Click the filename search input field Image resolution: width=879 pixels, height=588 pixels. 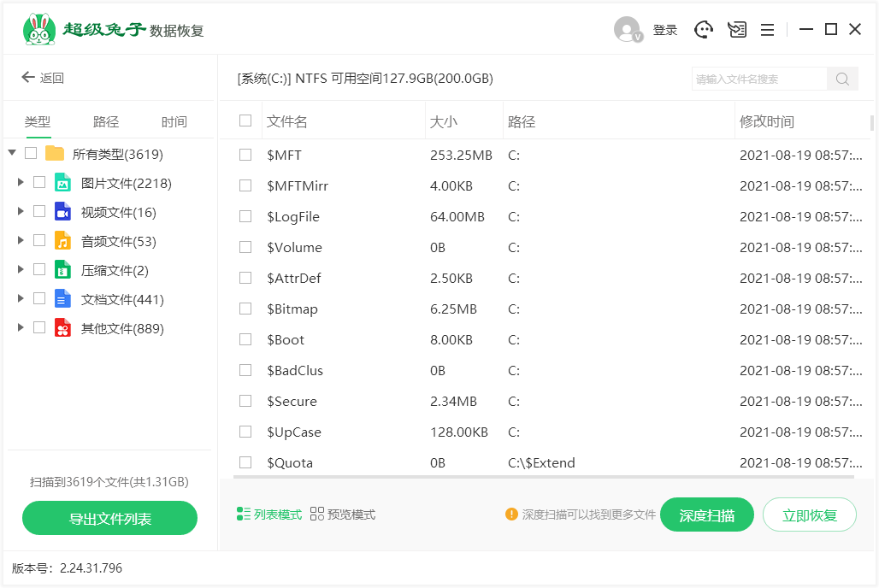pyautogui.click(x=757, y=78)
